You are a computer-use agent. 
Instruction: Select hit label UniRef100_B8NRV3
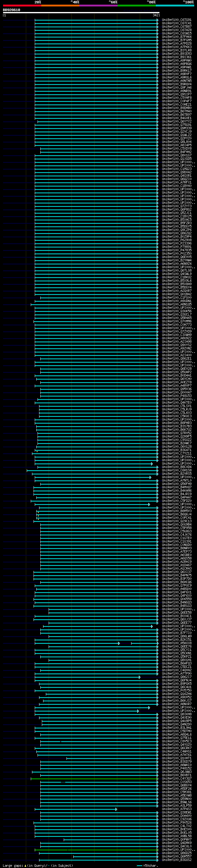176,548
